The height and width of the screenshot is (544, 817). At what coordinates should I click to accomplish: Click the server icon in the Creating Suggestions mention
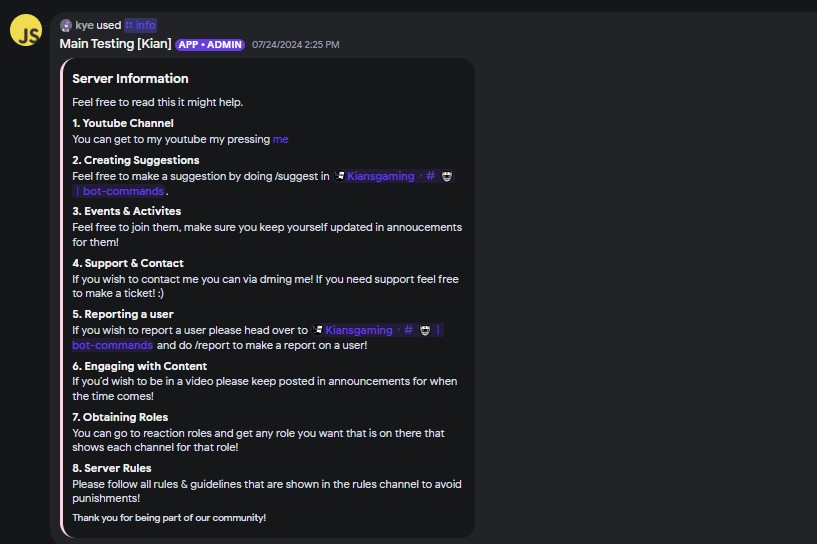[340, 176]
